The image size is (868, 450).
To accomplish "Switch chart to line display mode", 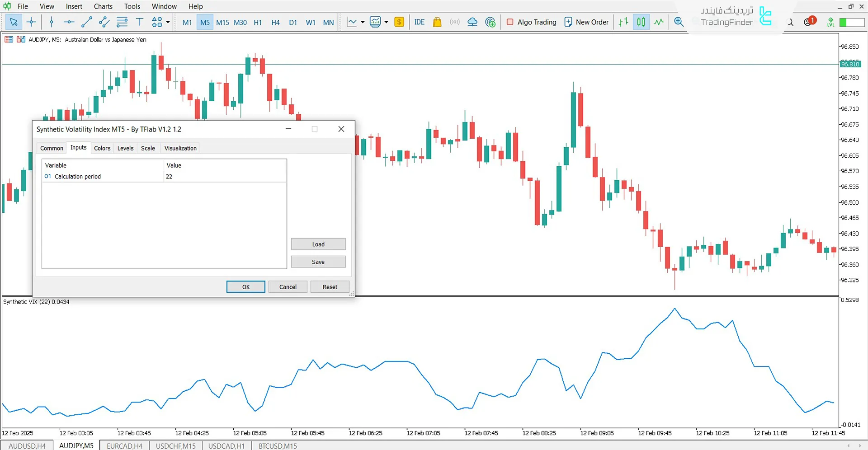I will tap(659, 22).
